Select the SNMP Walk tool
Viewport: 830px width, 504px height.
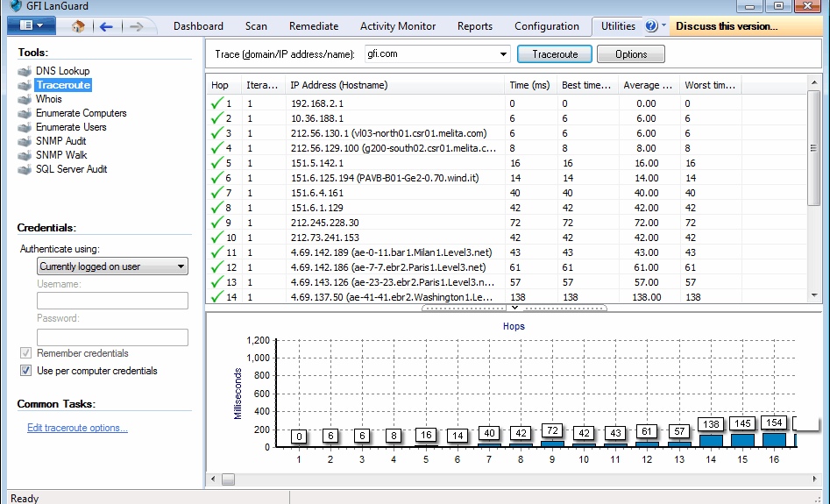(x=61, y=155)
